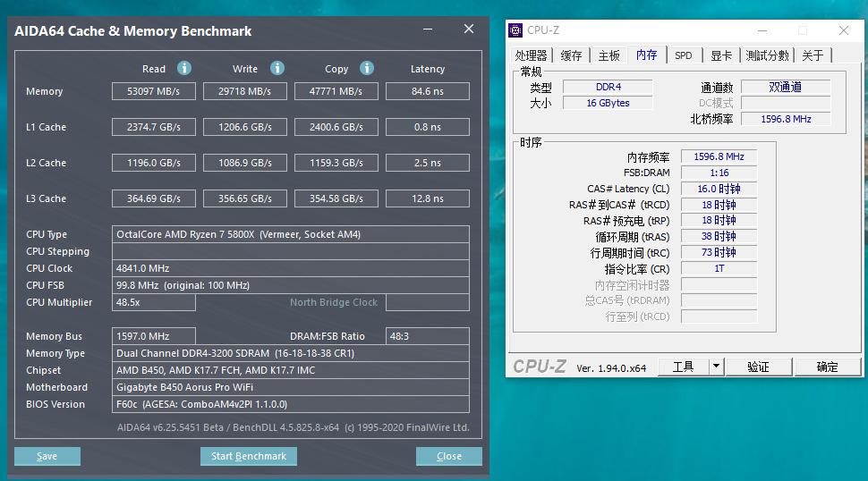Click the DRAM:FSB Ratio value 48:3
The width and height of the screenshot is (868, 481).
click(x=428, y=336)
